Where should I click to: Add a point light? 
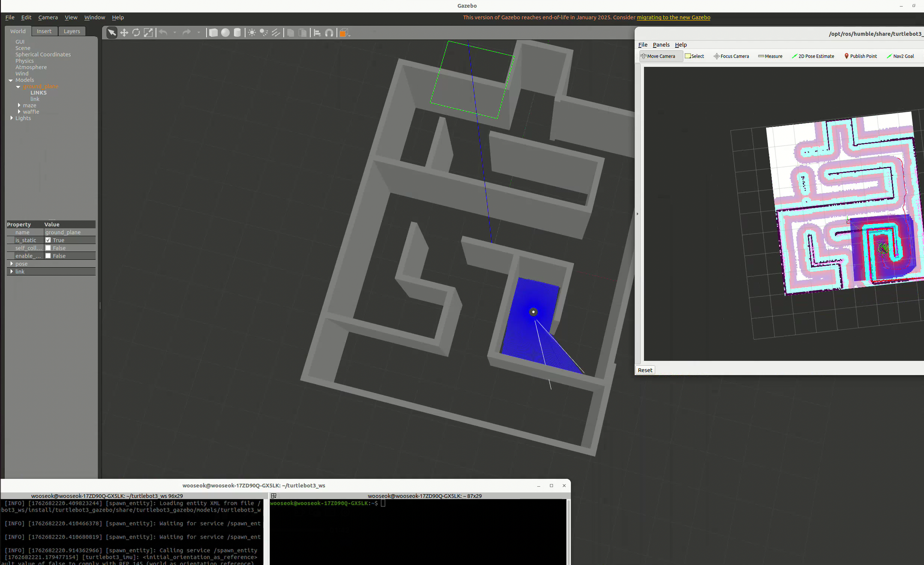[252, 33]
